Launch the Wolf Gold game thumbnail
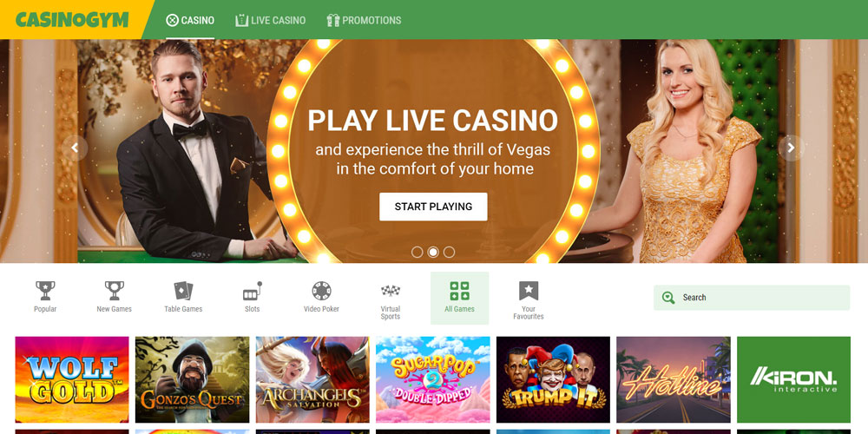 [72, 380]
